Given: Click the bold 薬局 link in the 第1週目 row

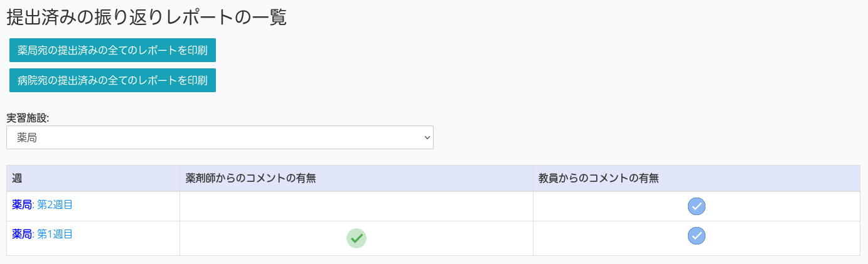Looking at the screenshot, I should (22, 234).
